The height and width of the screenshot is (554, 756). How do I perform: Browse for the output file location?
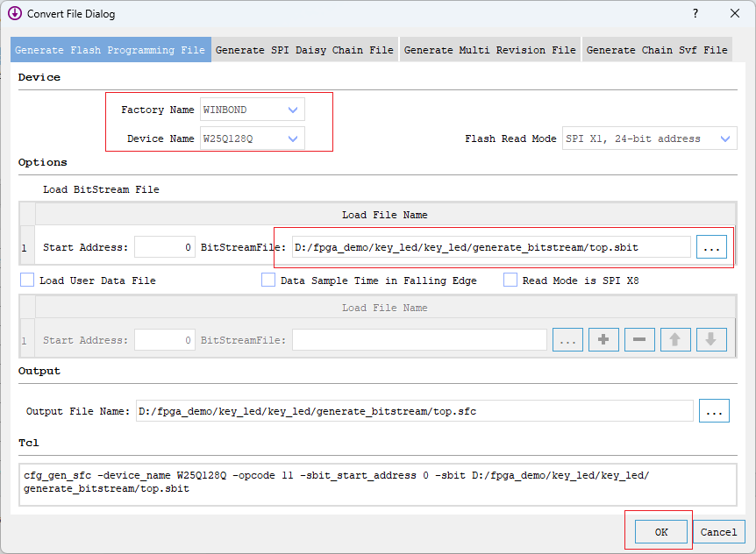[715, 410]
